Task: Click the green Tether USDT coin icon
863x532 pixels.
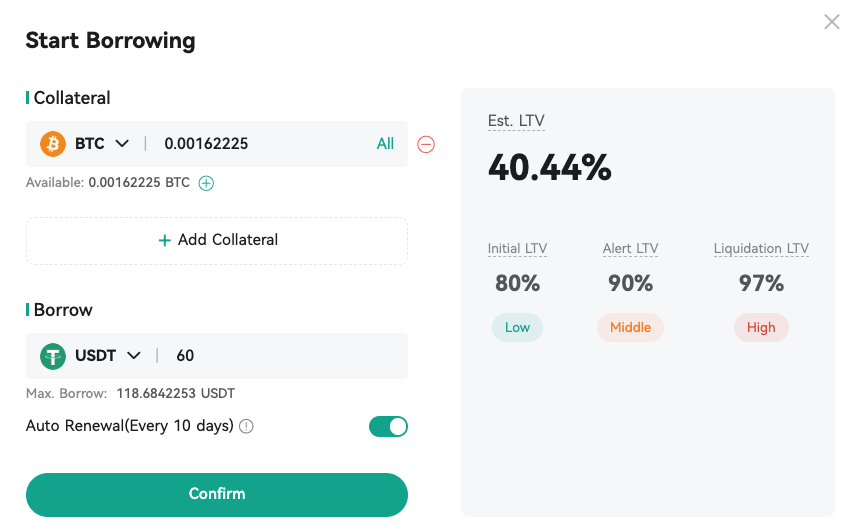Action: coord(53,356)
